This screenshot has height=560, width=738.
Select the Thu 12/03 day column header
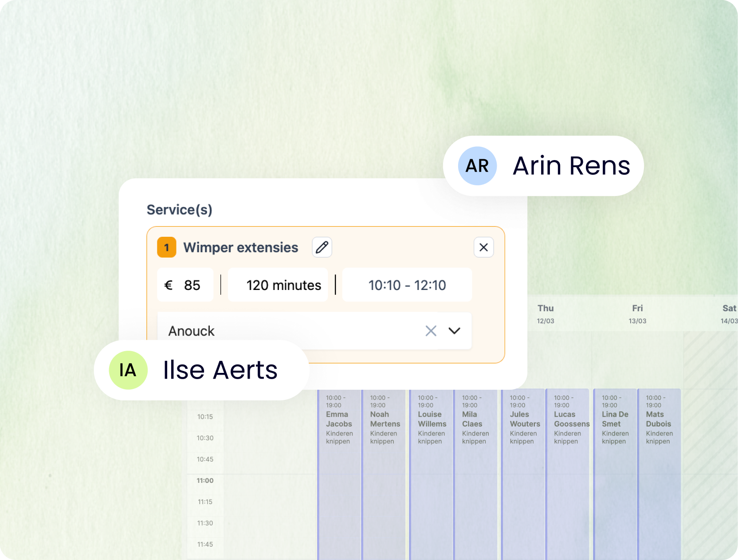546,314
